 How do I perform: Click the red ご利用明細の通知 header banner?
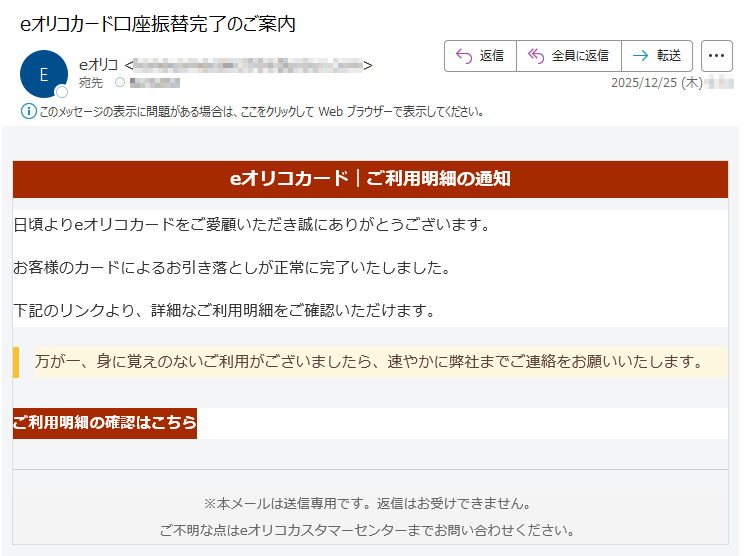(370, 179)
